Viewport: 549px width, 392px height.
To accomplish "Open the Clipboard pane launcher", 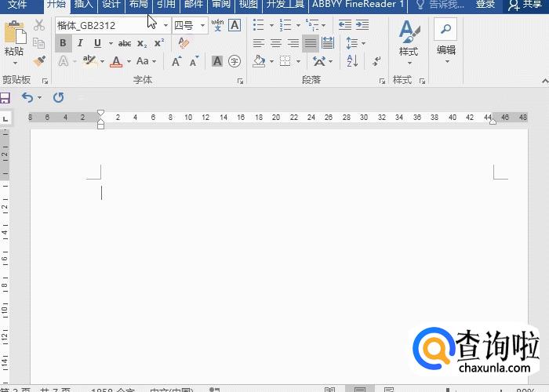I will pyautogui.click(x=45, y=82).
